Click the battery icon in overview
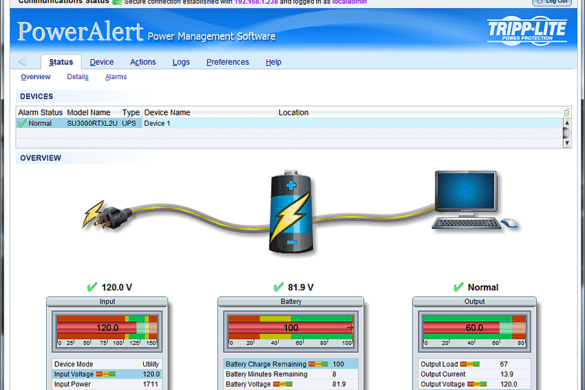Viewport: 585px width, 390px height. (291, 212)
